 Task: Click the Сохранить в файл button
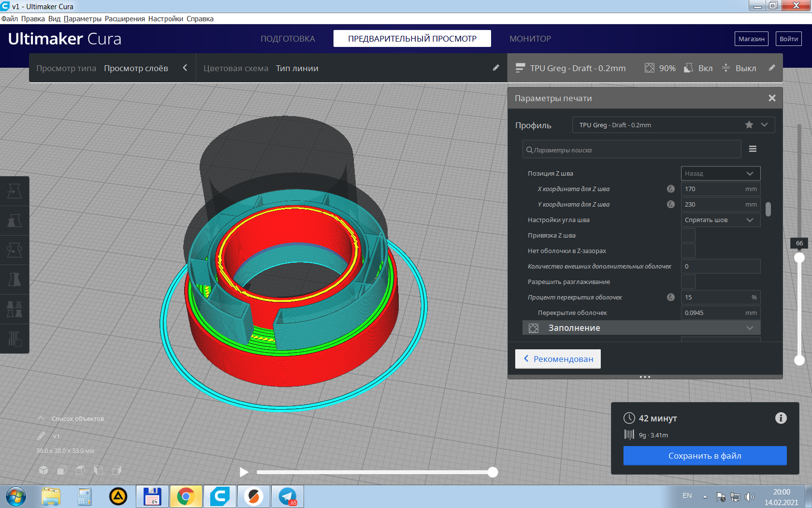pyautogui.click(x=705, y=456)
